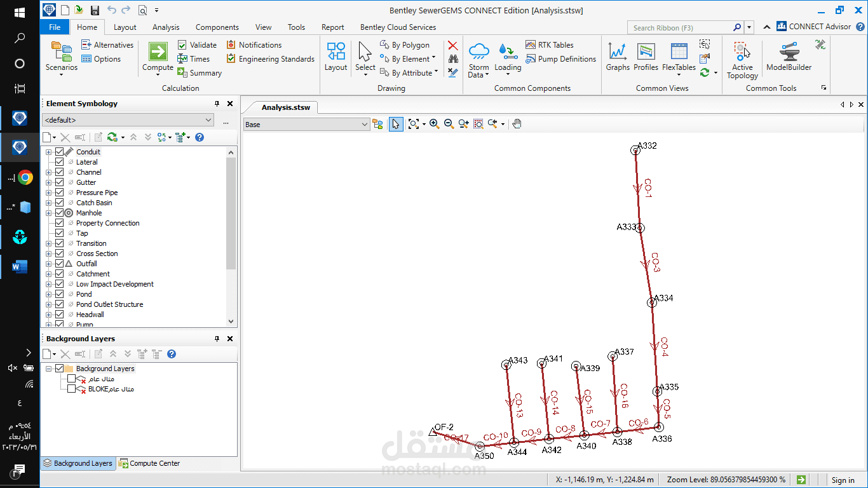The height and width of the screenshot is (488, 868).
Task: Toggle the Catchment checkbox
Action: tap(60, 274)
